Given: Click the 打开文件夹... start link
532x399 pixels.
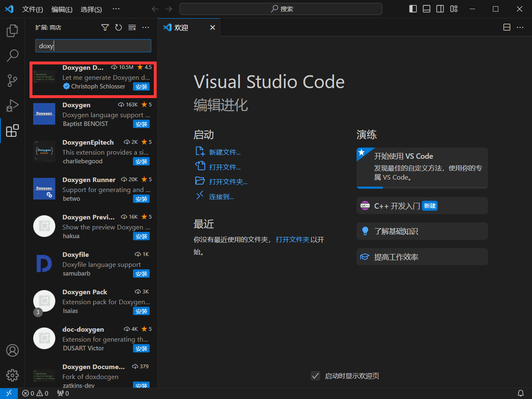Looking at the screenshot, I should click(228, 182).
